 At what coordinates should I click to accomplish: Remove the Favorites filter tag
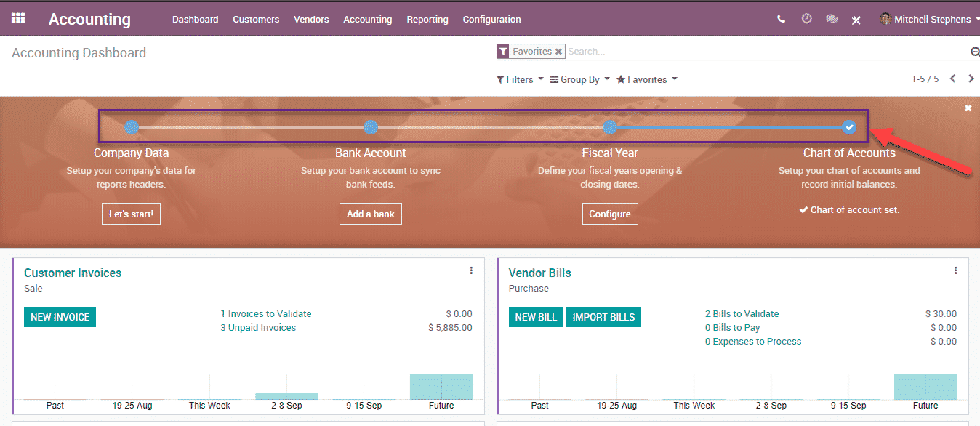[x=558, y=52]
